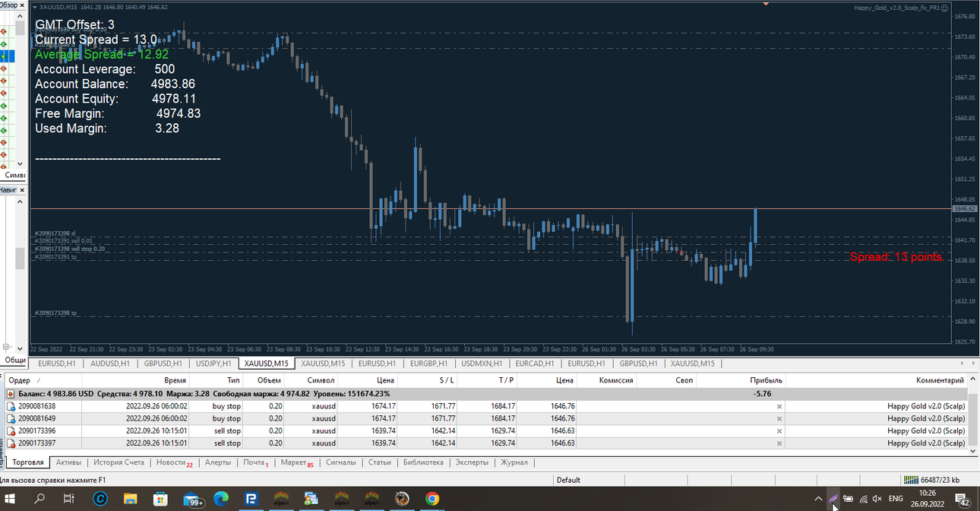Click the 1646.62 current price label

coord(965,208)
